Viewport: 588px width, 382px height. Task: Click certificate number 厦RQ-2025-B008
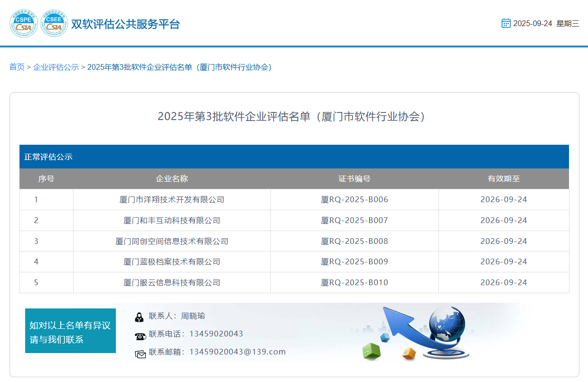[354, 241]
